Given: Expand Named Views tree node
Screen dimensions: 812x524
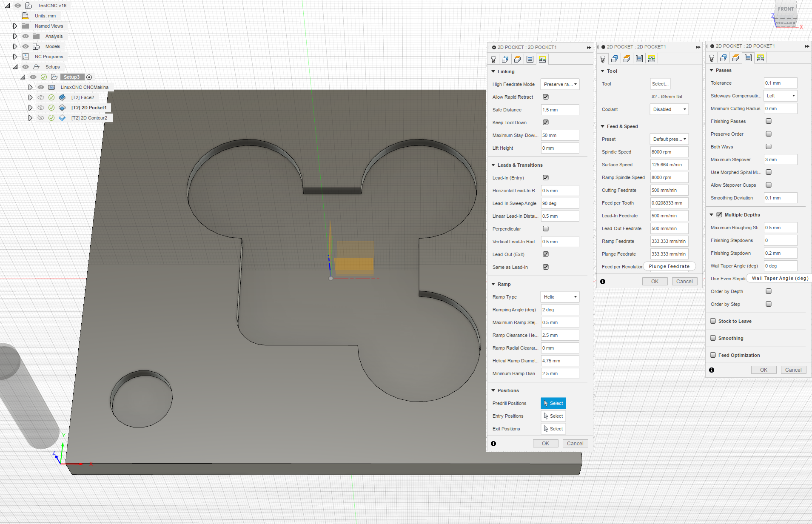Looking at the screenshot, I should pos(15,26).
